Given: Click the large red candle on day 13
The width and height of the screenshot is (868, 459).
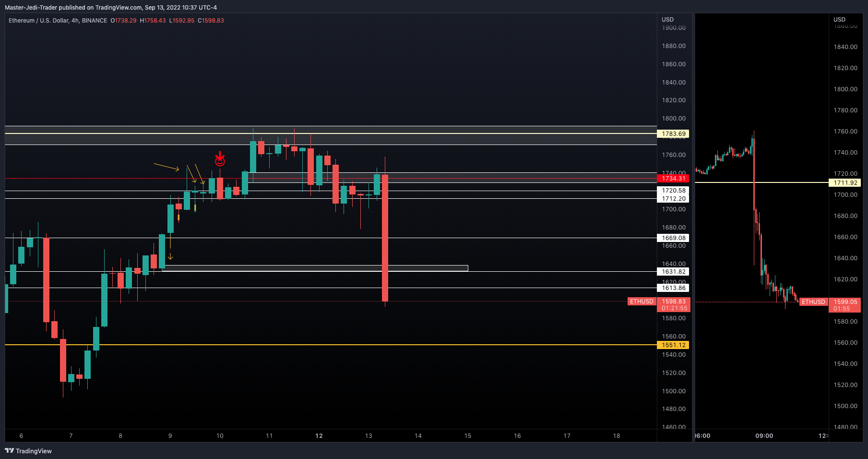Looking at the screenshot, I should coord(385,238).
